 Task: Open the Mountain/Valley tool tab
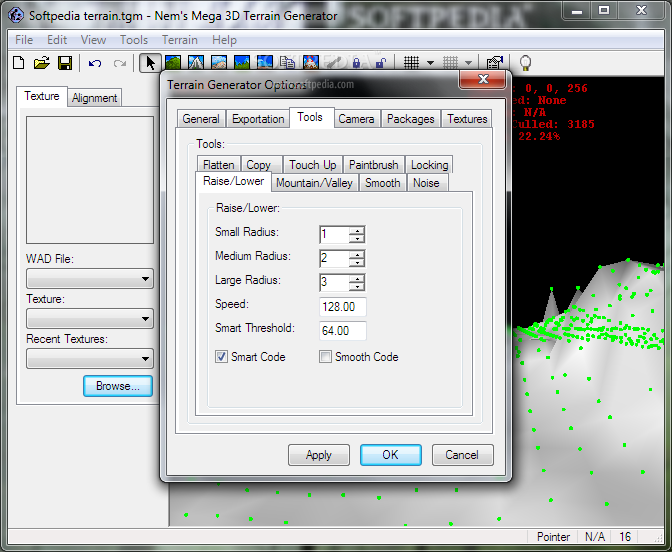[314, 183]
